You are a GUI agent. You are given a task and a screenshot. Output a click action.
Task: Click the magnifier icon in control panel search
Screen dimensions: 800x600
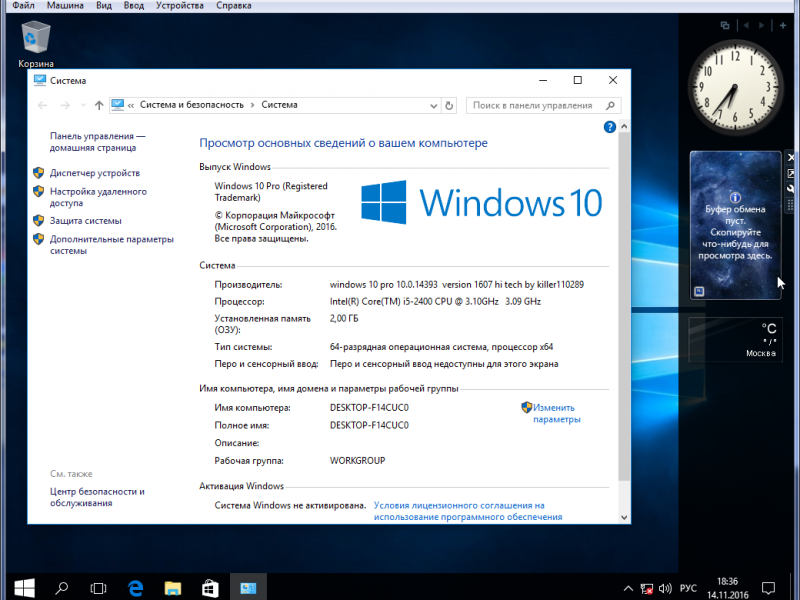pos(610,106)
